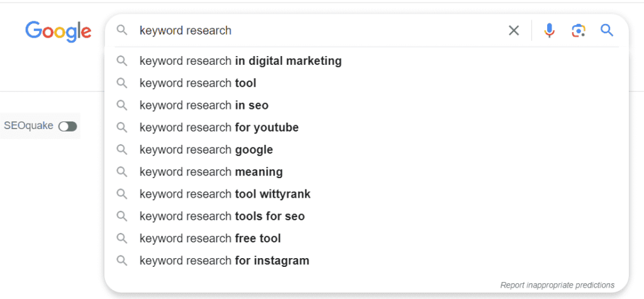This screenshot has height=299, width=644.
Task: Click the Google logo
Action: [58, 31]
